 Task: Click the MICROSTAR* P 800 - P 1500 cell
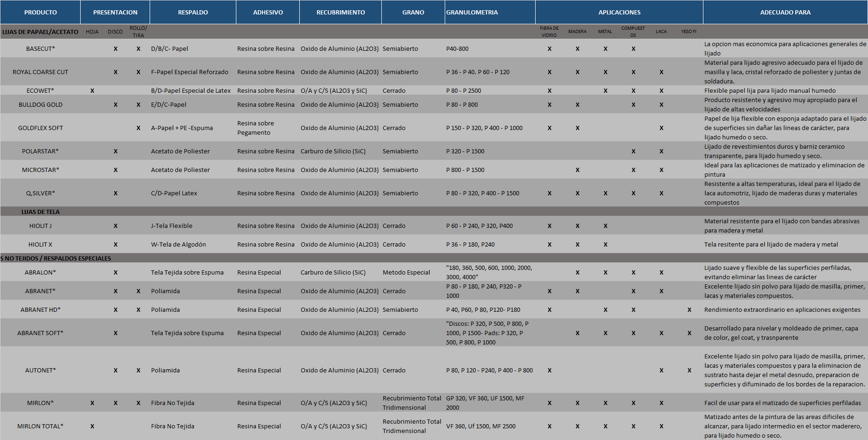465,170
